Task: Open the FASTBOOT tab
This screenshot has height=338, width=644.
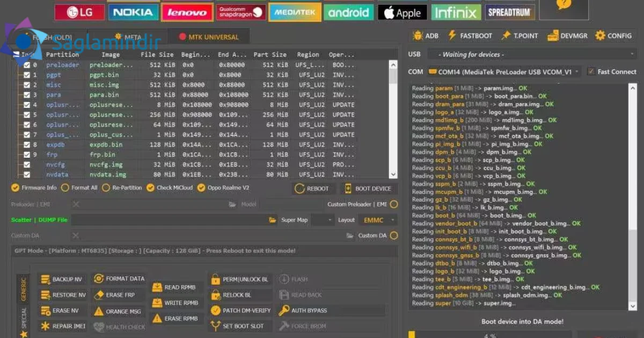Action: [x=470, y=35]
